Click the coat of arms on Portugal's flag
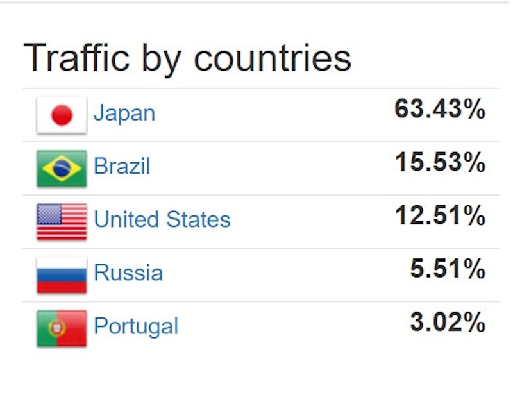513x420 pixels. pos(57,328)
